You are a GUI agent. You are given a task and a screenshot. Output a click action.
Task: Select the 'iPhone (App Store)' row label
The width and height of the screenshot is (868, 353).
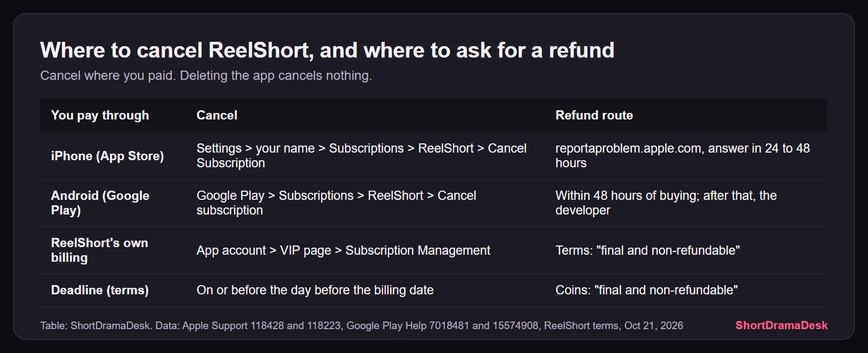tap(107, 156)
